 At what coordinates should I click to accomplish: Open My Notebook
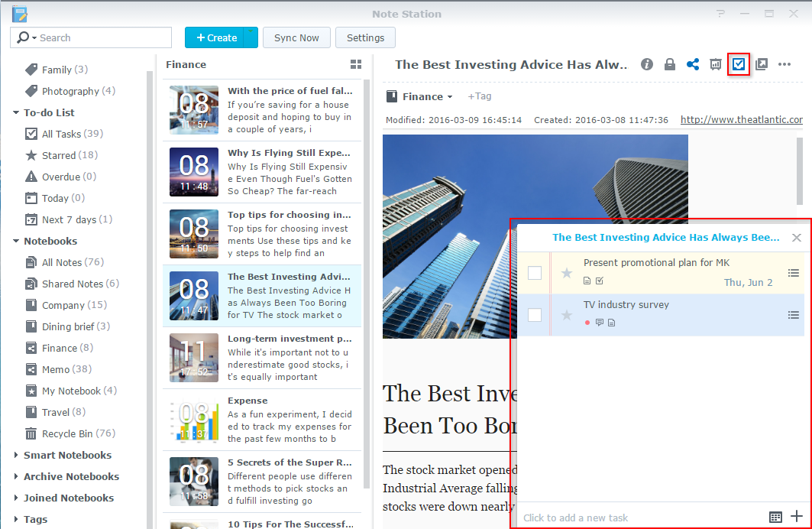[71, 391]
